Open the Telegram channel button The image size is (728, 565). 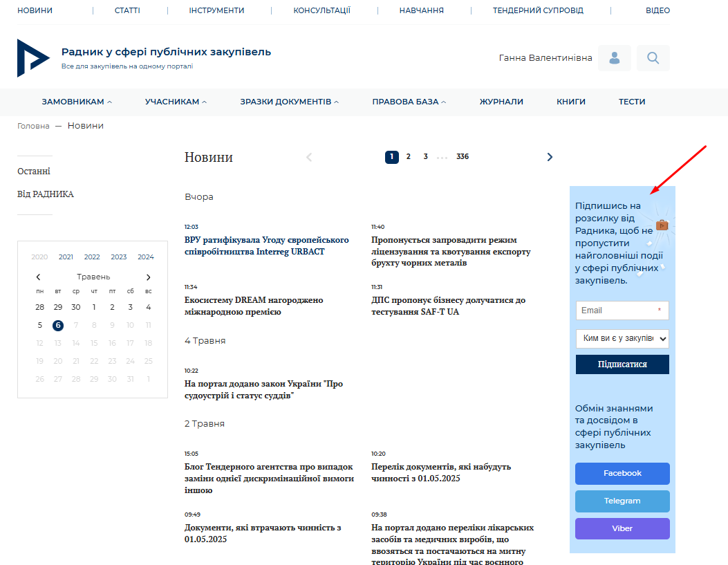pyautogui.click(x=622, y=501)
